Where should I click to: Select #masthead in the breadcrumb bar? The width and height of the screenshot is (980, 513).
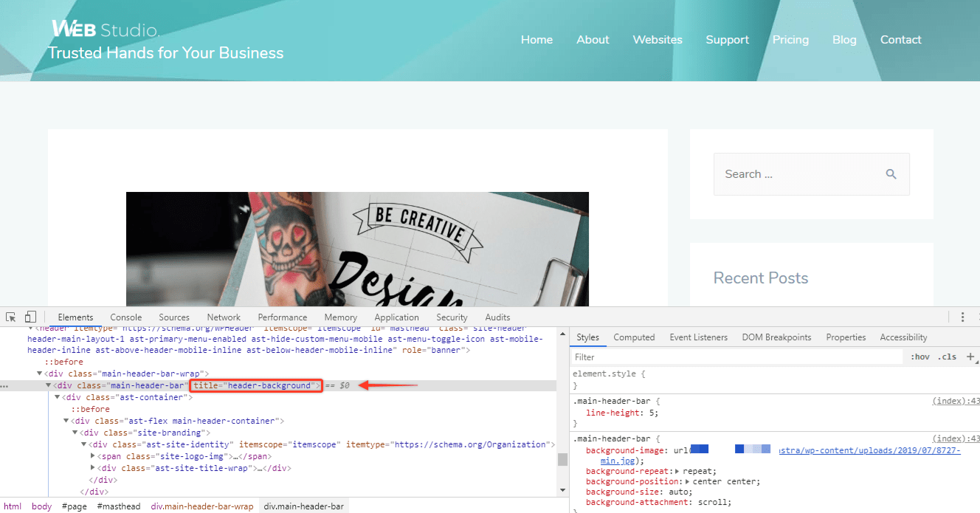pos(118,506)
